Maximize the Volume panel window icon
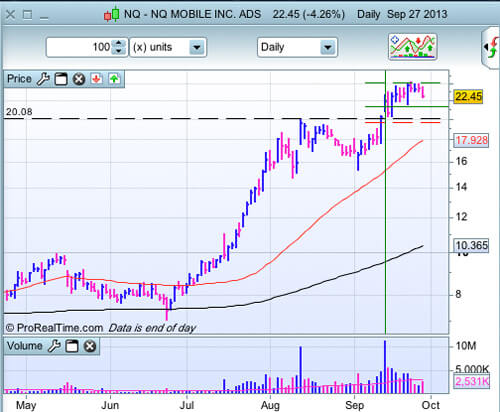Viewport: 500px width, 412px height. click(72, 346)
